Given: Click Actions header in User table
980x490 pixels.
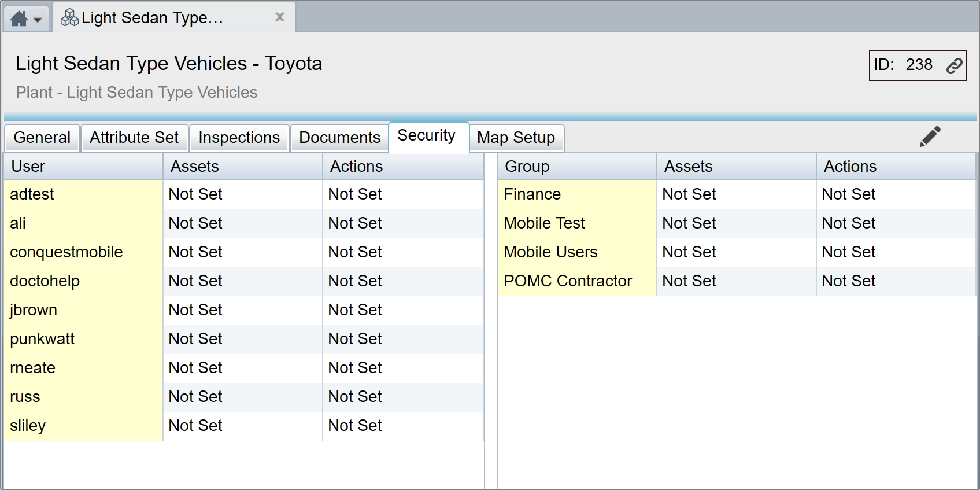Looking at the screenshot, I should tap(403, 167).
